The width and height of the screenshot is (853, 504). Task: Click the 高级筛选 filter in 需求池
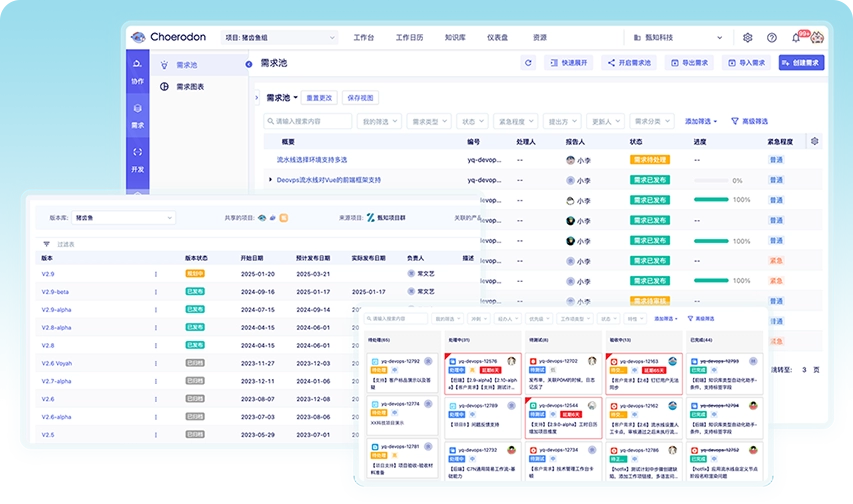[749, 121]
